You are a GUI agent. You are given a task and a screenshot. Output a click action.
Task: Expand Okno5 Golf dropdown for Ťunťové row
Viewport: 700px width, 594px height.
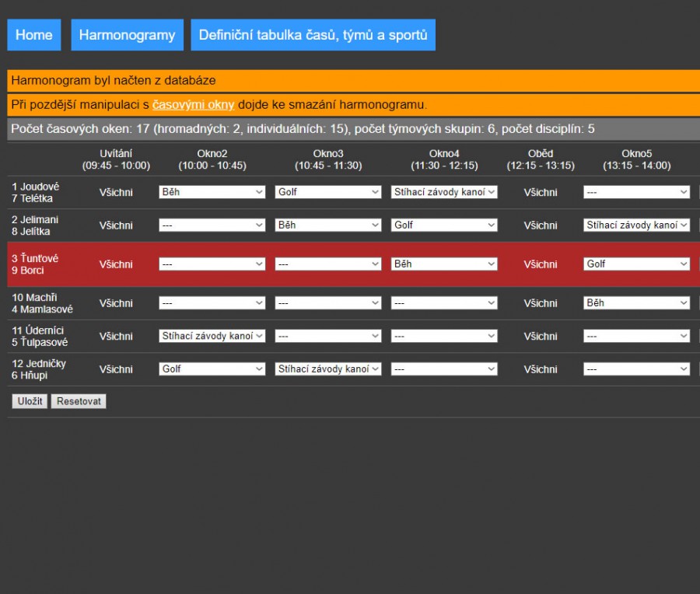636,264
